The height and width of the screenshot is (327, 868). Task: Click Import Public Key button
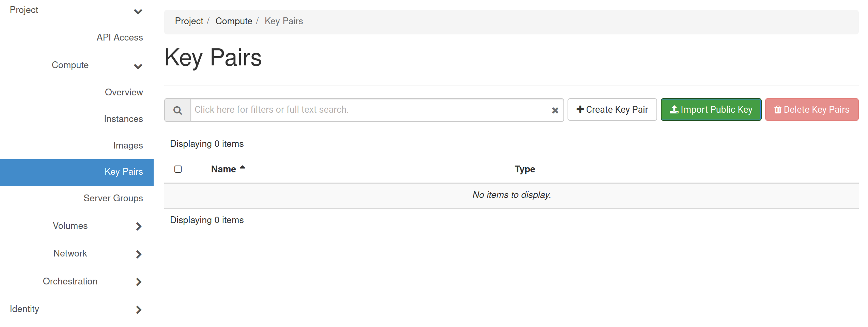click(711, 110)
